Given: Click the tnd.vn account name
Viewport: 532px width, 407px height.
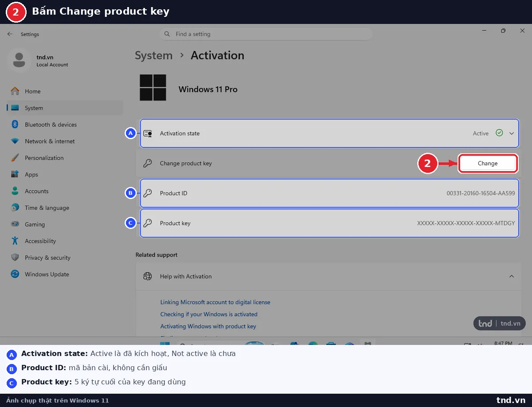Looking at the screenshot, I should pyautogui.click(x=45, y=57).
